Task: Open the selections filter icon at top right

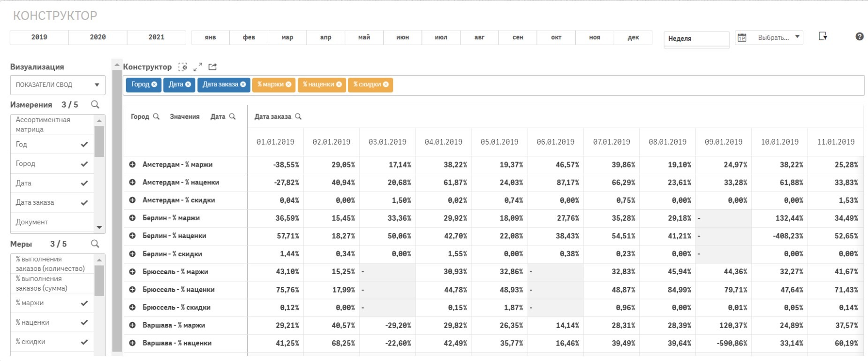Action: point(823,37)
